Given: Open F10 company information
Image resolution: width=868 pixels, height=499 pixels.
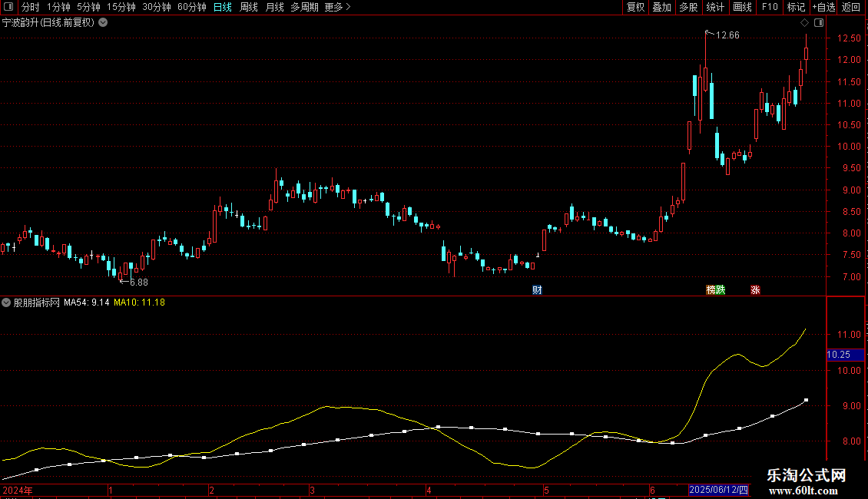Looking at the screenshot, I should coord(770,7).
